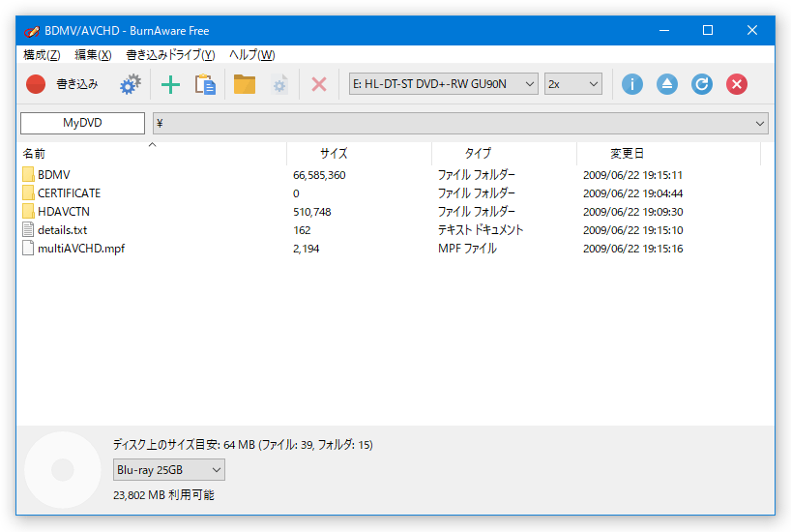
Task: Show disc info with blue i icon
Action: pos(632,84)
